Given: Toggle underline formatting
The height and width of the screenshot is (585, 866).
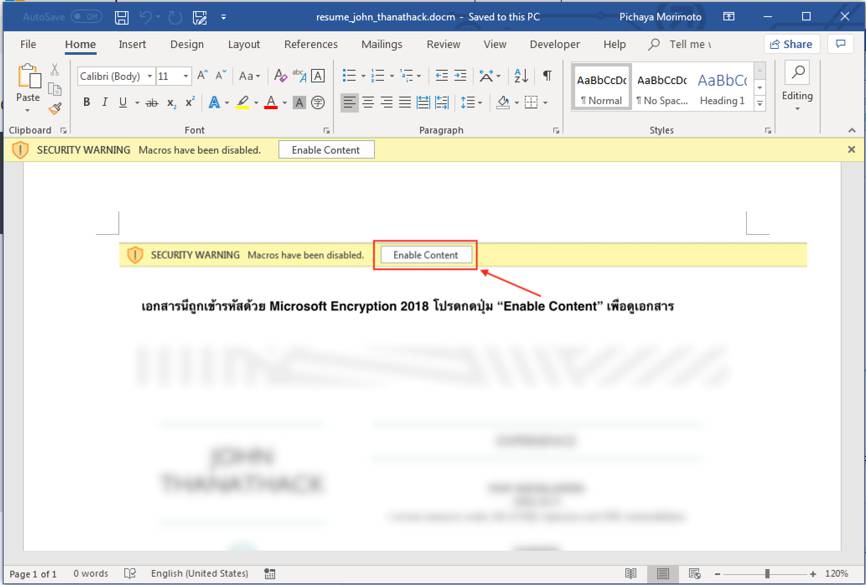Looking at the screenshot, I should [123, 102].
